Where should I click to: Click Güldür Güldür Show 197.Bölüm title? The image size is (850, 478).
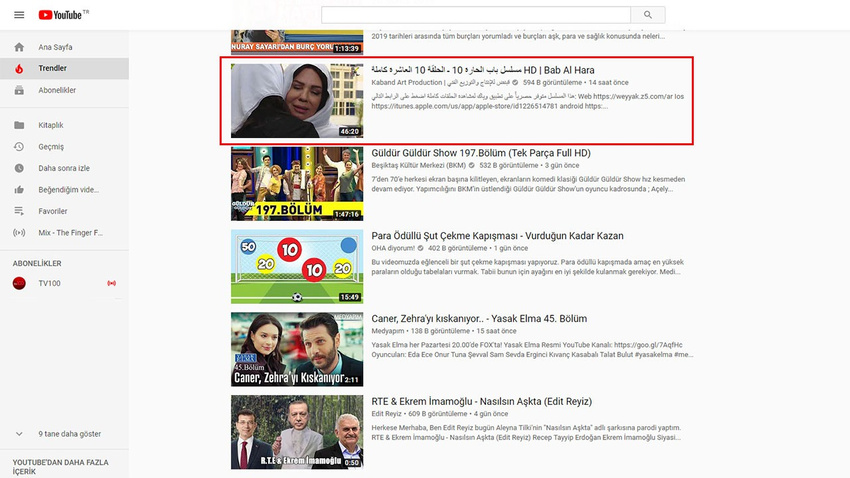click(481, 153)
